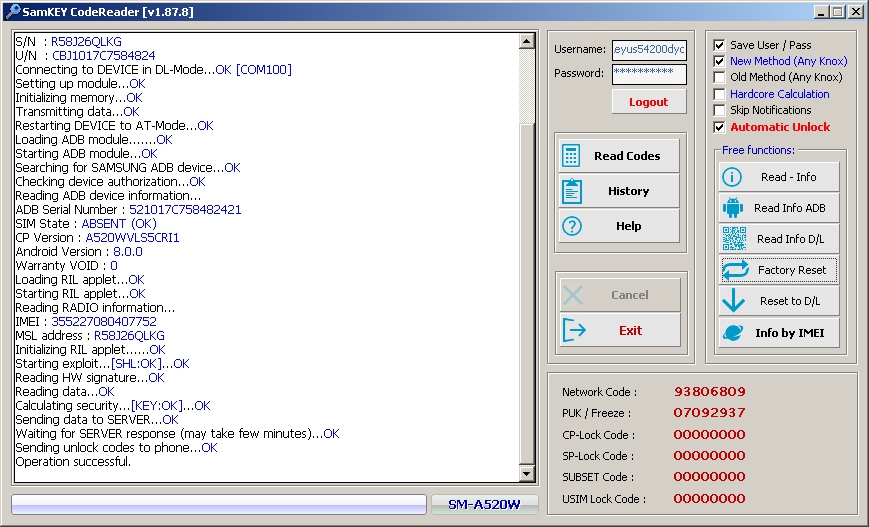The image size is (869, 527).
Task: Click the SP-Lock Code value
Action: (x=709, y=456)
